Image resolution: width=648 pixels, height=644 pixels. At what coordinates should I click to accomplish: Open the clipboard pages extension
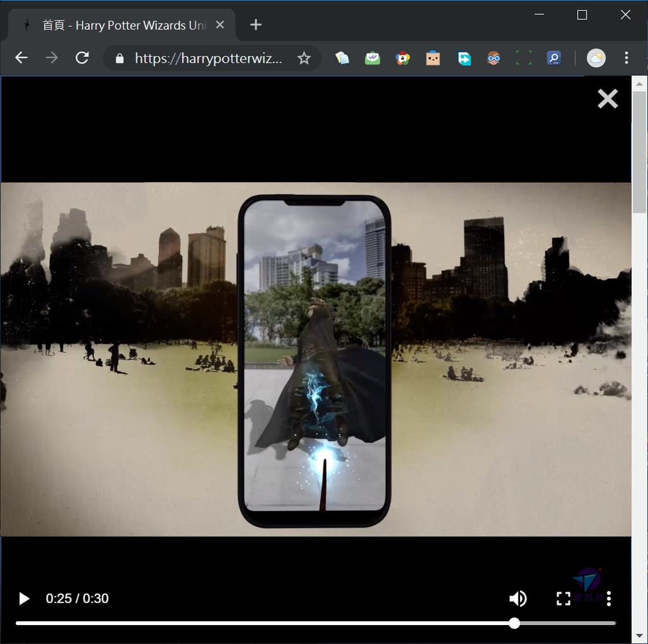coord(342,58)
